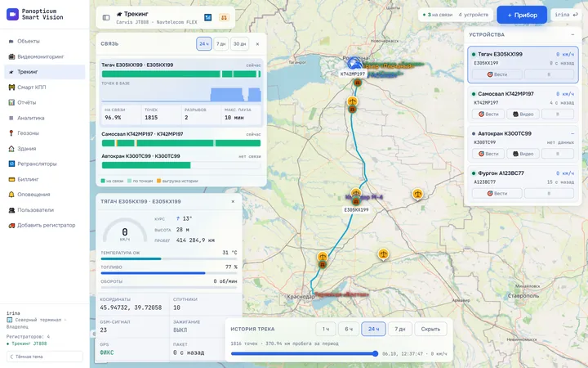Close the Связь panel

click(257, 44)
